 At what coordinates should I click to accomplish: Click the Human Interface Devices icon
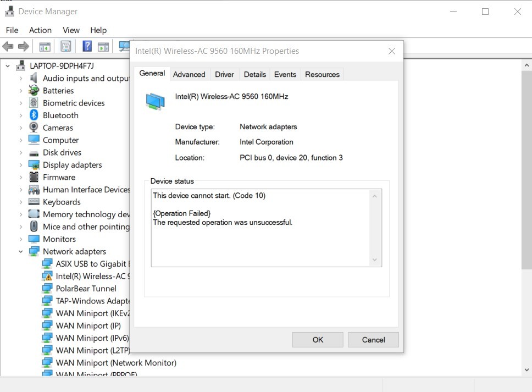tap(34, 189)
